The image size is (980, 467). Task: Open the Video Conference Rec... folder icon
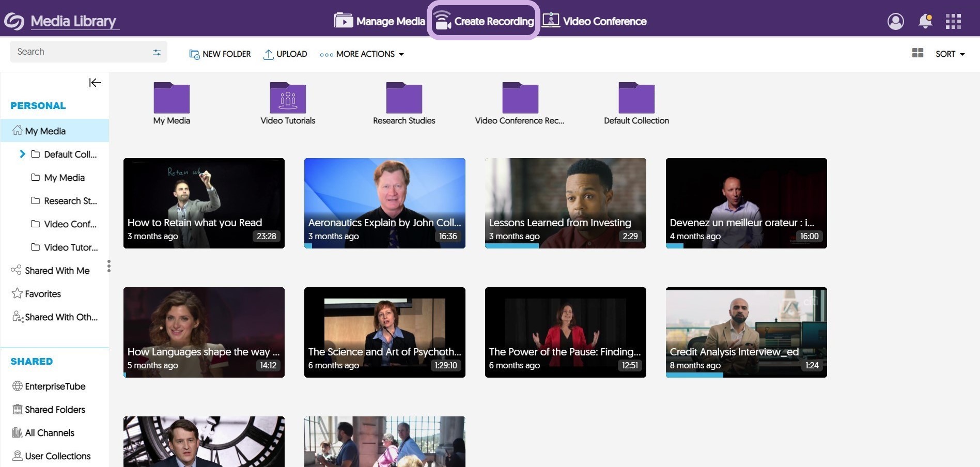click(x=520, y=98)
